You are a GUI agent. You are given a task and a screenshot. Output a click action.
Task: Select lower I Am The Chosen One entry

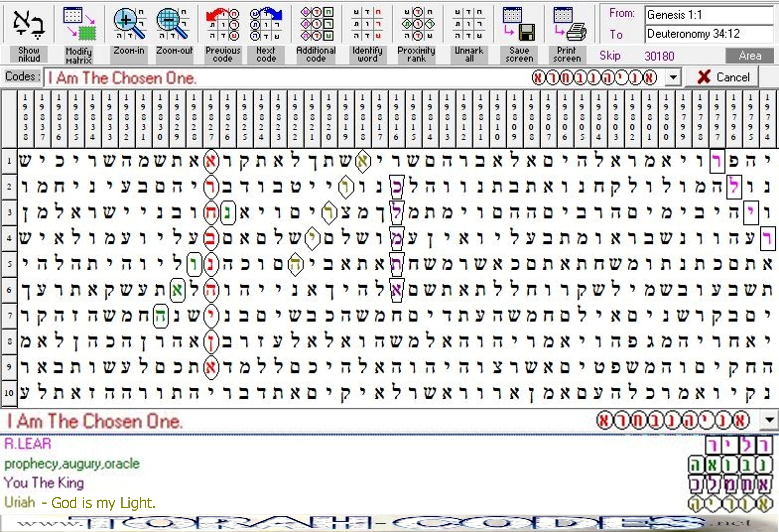[95, 421]
